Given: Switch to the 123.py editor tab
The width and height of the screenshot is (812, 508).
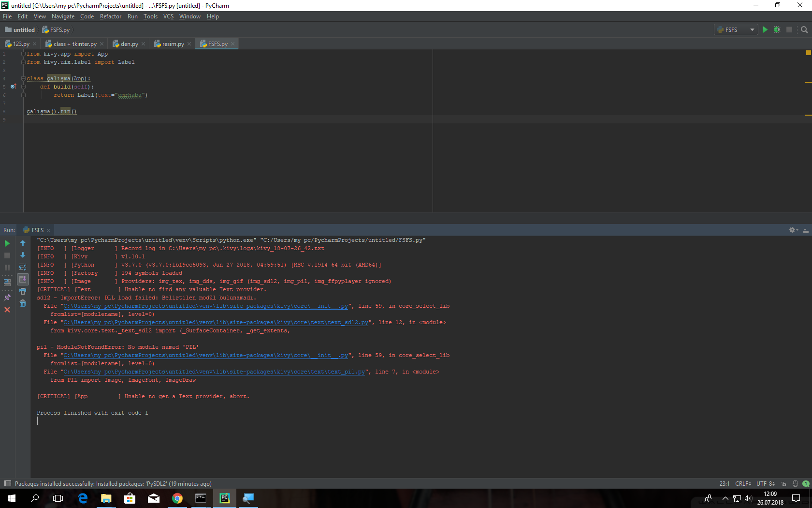Looking at the screenshot, I should point(21,44).
